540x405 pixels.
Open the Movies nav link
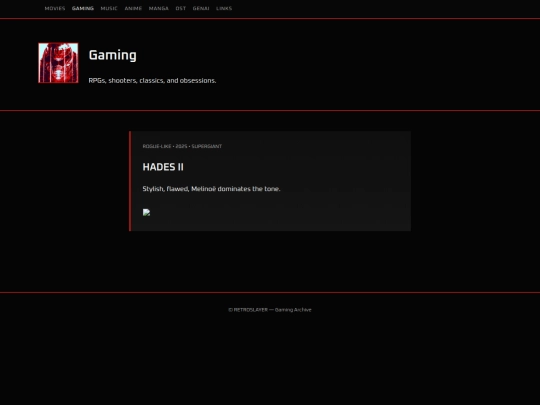point(55,8)
